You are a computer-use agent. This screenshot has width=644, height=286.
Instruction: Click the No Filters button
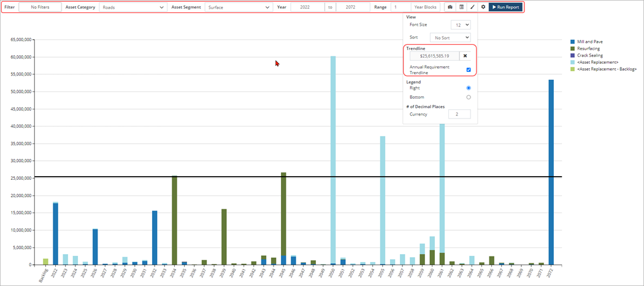(x=40, y=7)
